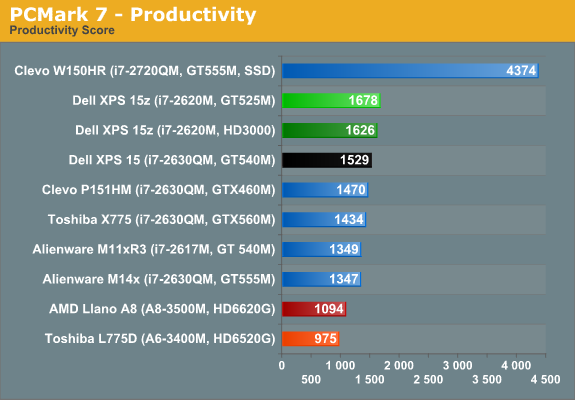Click the axis value 500
This screenshot has width=575, height=400.
(311, 380)
